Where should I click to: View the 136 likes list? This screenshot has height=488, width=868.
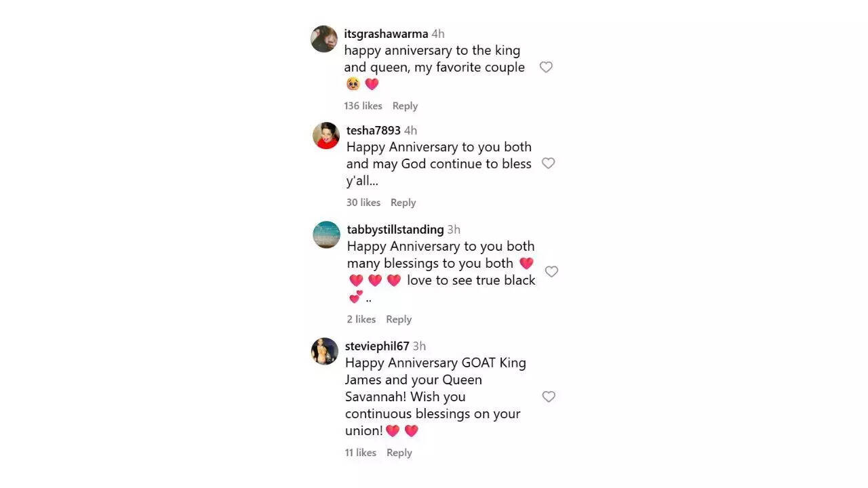(363, 106)
